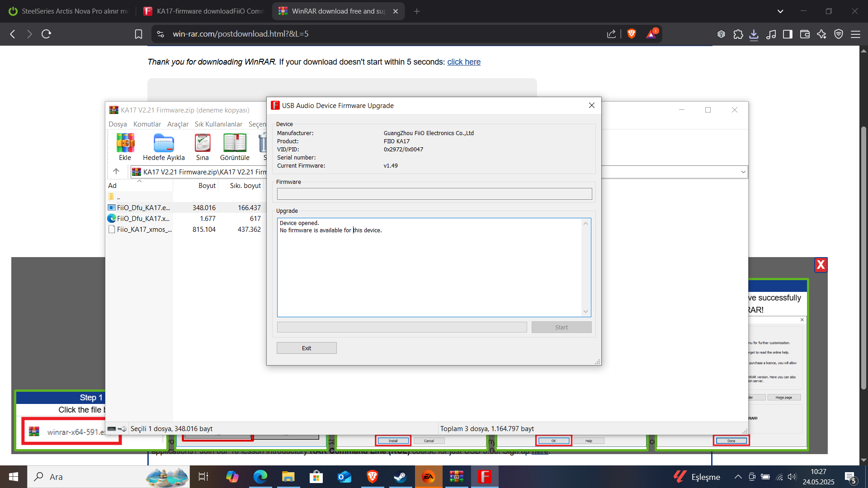Bookmark this page in address bar
868x488 pixels.
click(138, 34)
